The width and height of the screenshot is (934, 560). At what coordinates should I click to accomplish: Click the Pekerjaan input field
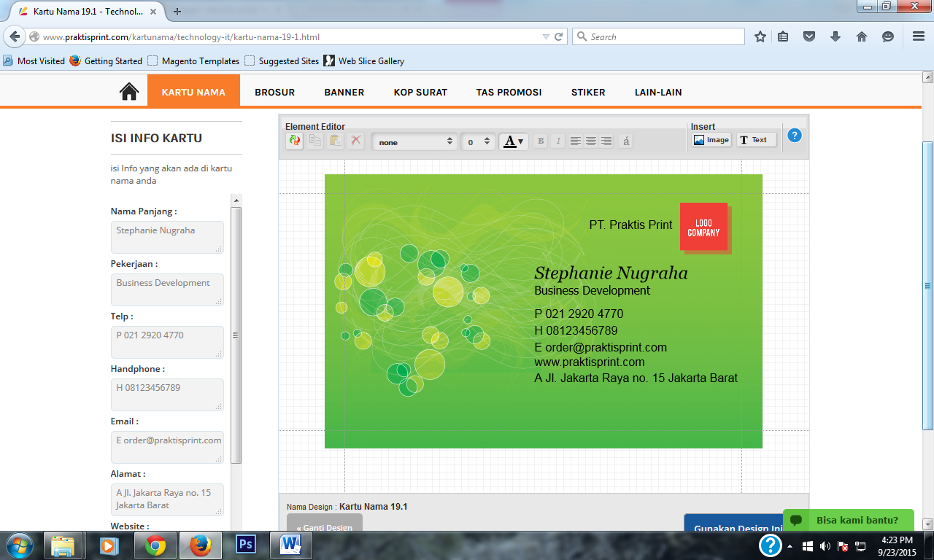[x=167, y=289]
